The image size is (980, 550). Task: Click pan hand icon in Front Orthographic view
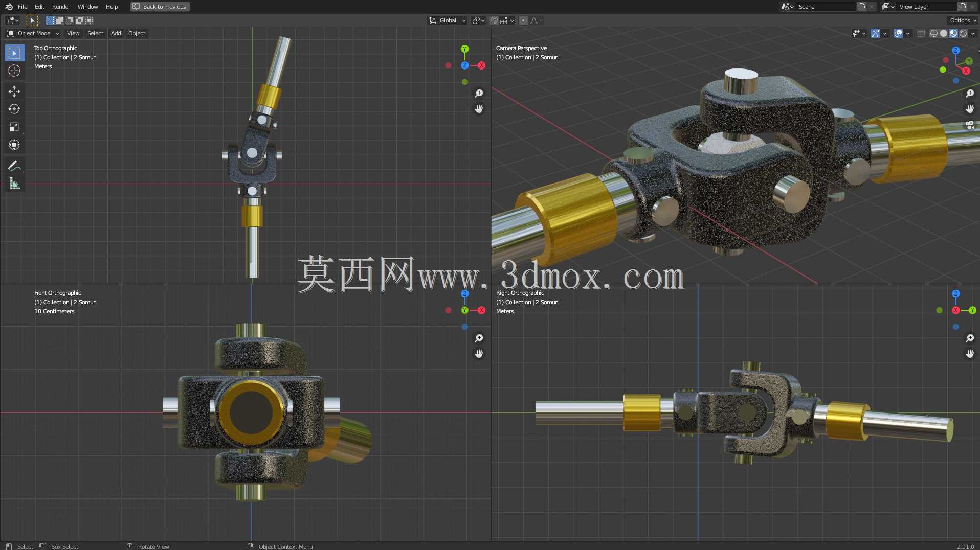click(x=479, y=354)
